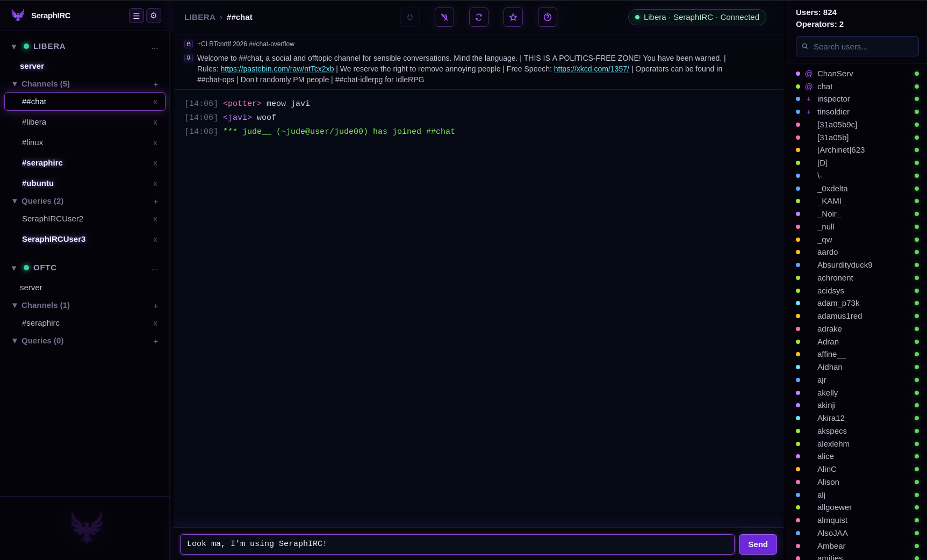Screen dimensions: 927x560
Task: Add a query via plus next to Queries (2)
Action: click(156, 202)
